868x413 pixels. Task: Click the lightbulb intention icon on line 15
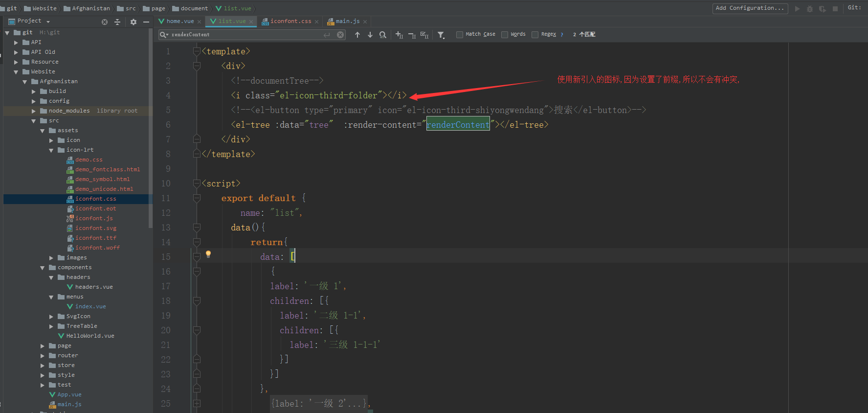click(208, 254)
